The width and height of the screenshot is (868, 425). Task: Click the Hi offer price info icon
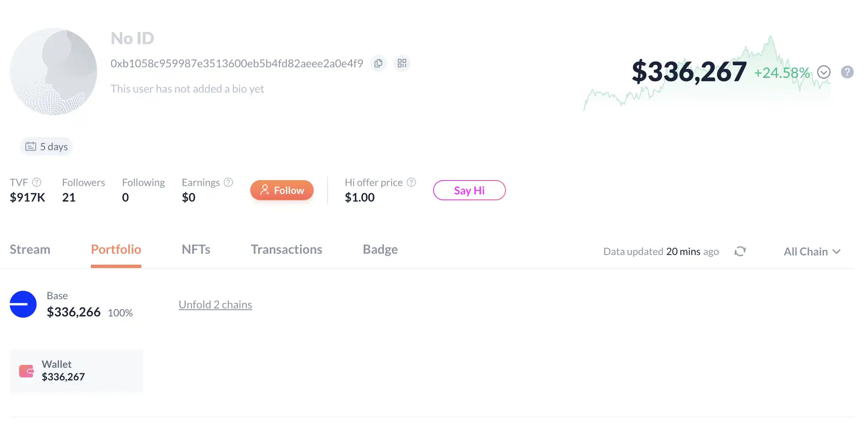[x=411, y=182]
